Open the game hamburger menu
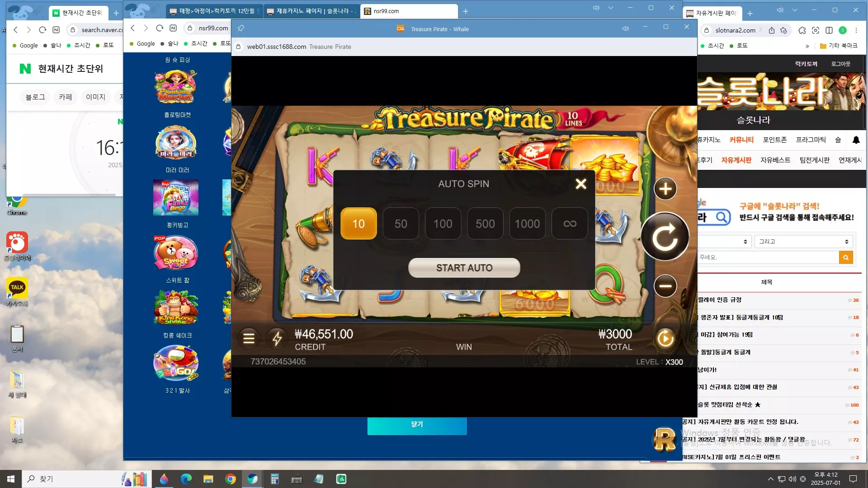The height and width of the screenshot is (488, 868). pos(249,338)
